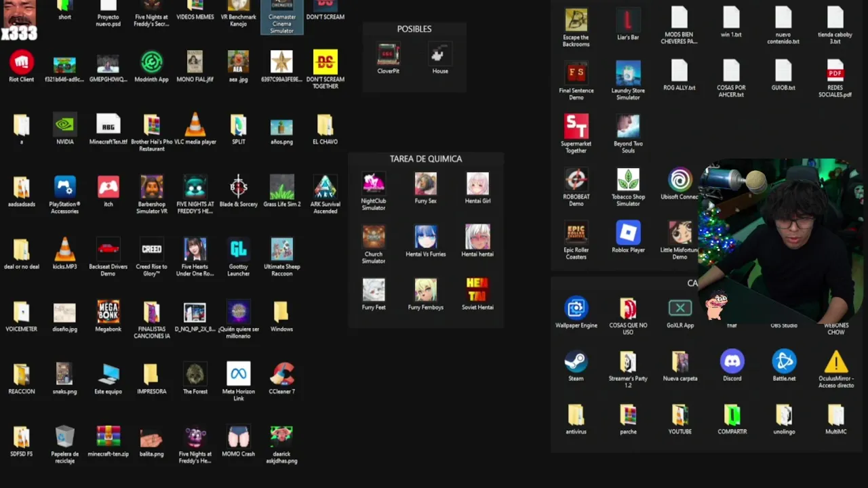Open Meta Horizon Link
The width and height of the screenshot is (868, 488).
(x=238, y=375)
